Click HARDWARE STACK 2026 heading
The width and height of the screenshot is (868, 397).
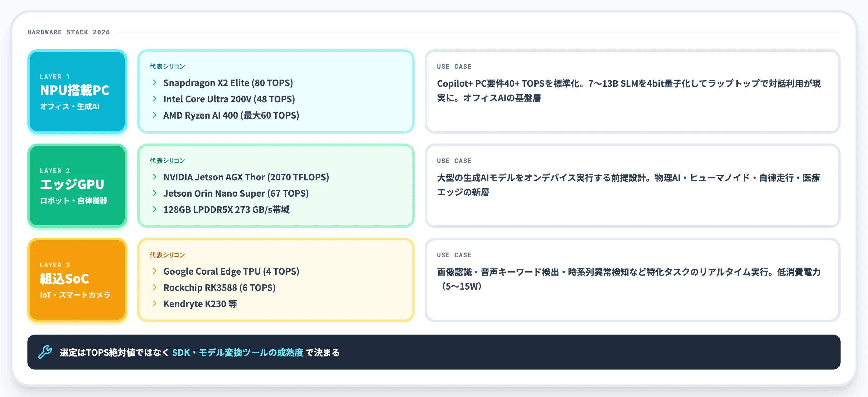click(69, 32)
